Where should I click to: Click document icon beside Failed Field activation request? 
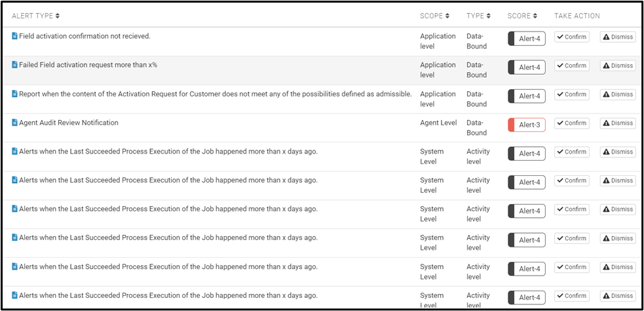(14, 65)
